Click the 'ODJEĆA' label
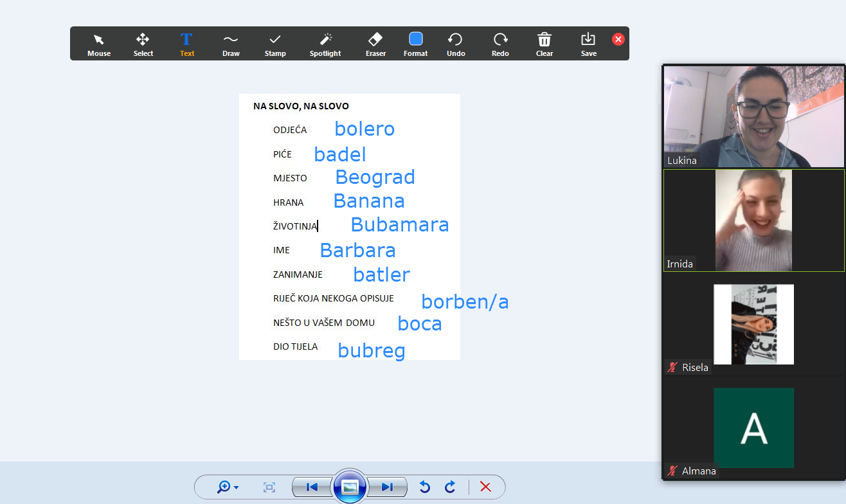This screenshot has height=504, width=846. coord(290,130)
